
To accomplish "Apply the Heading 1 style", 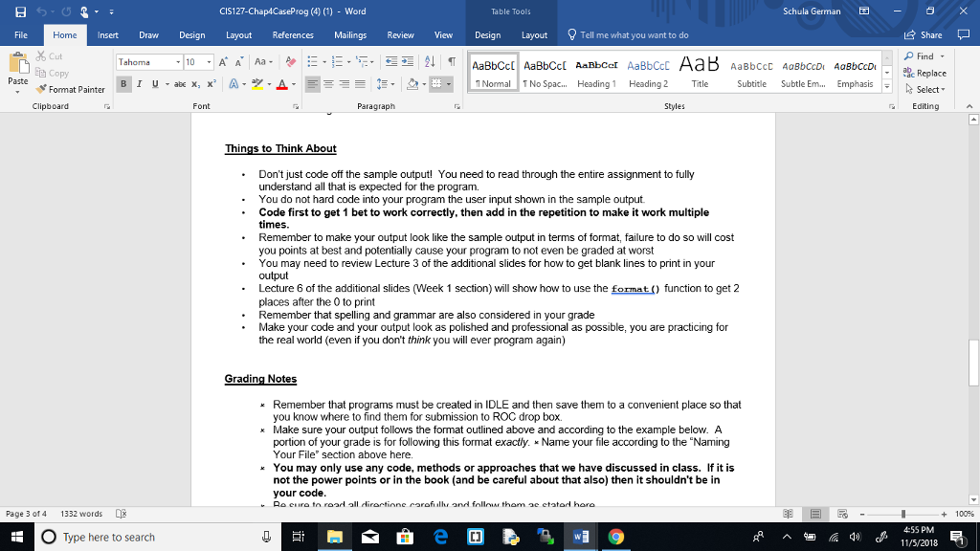I will [595, 71].
